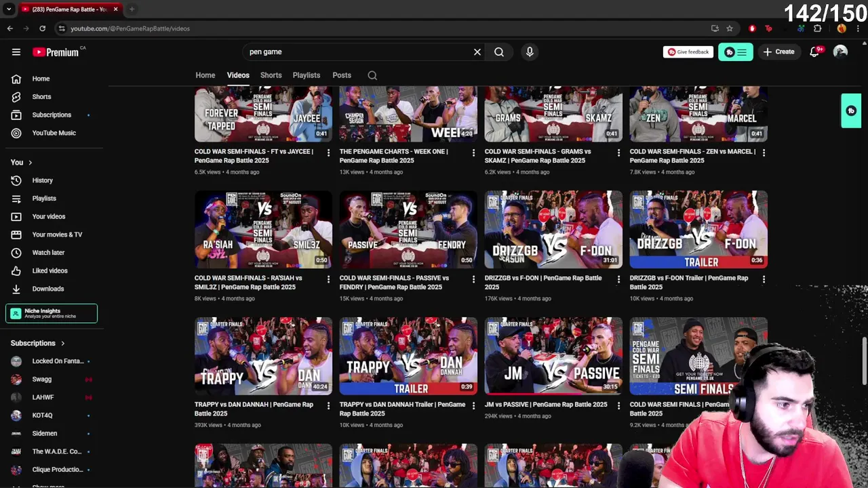Open options for DRIZZGB vs F-DON Trailer
868x488 pixels.
[x=764, y=279]
